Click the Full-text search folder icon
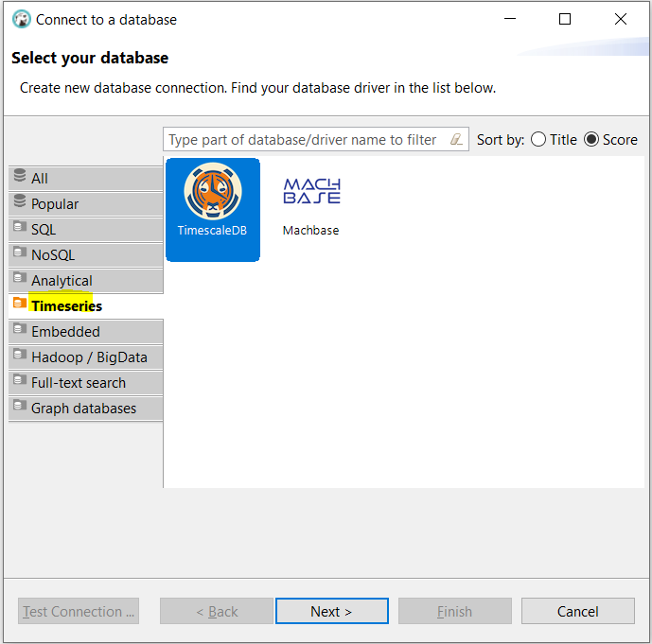This screenshot has height=644, width=652. 20,380
